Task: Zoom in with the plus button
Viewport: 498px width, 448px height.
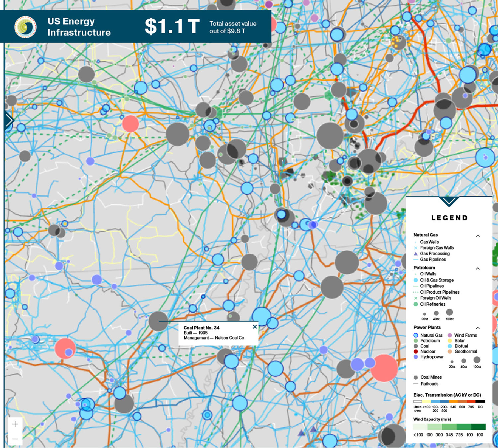Action: click(15, 424)
